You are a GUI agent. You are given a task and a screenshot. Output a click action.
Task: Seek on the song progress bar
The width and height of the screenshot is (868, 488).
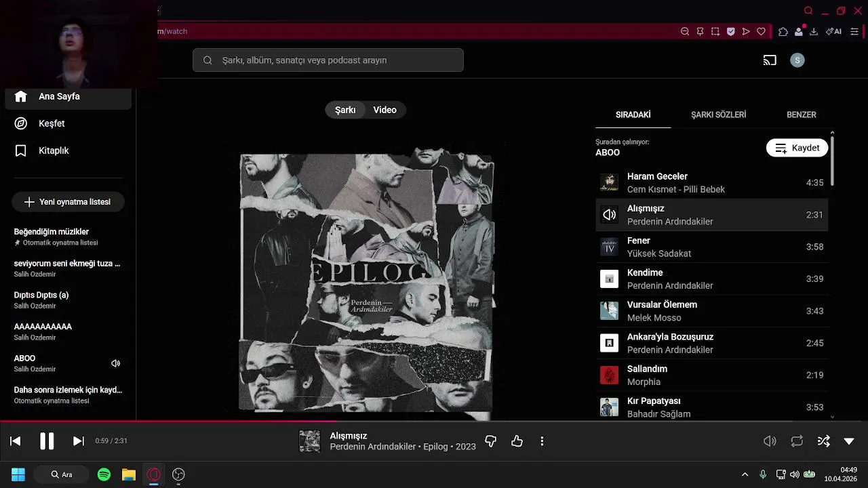click(x=434, y=422)
